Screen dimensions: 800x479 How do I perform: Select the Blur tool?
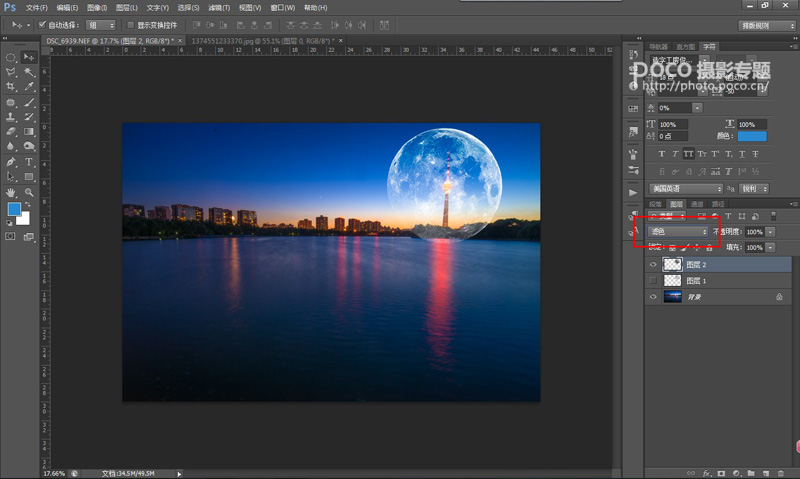coord(10,146)
